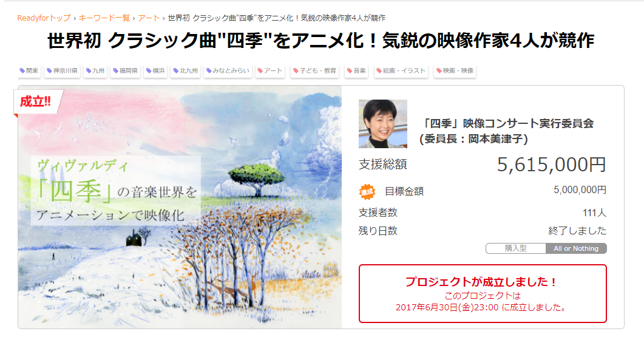Go to Readyforトップ breadcrumb
This screenshot has height=351, width=644.
[x=44, y=18]
